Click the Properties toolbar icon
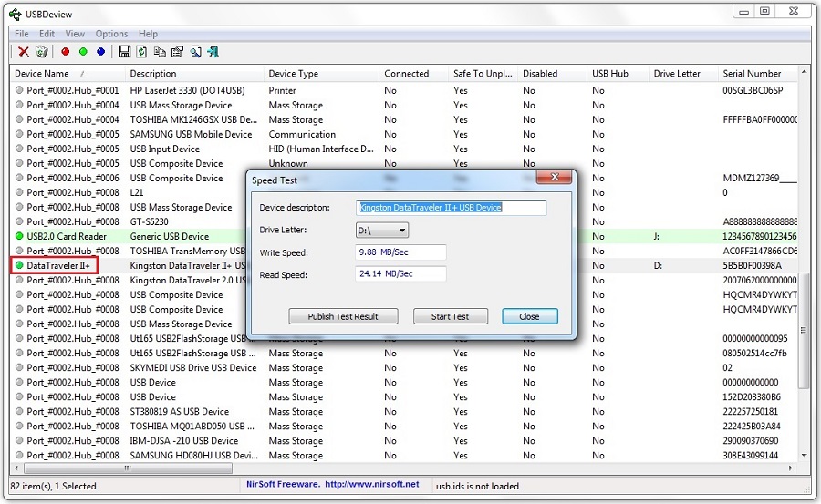This screenshot has width=821, height=504. (x=178, y=51)
